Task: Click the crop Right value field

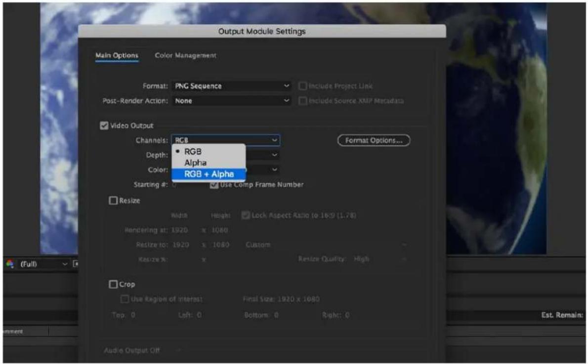Action: [x=347, y=315]
